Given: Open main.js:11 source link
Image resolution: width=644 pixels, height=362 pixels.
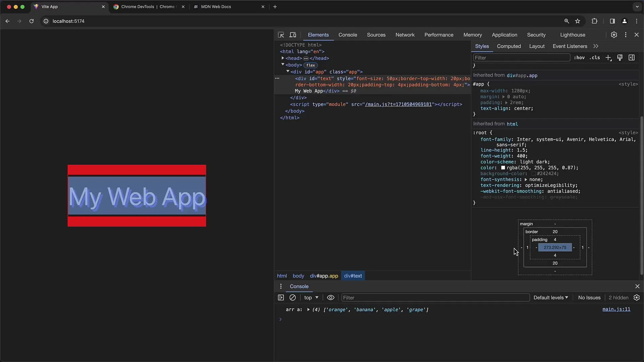Looking at the screenshot, I should 616,309.
